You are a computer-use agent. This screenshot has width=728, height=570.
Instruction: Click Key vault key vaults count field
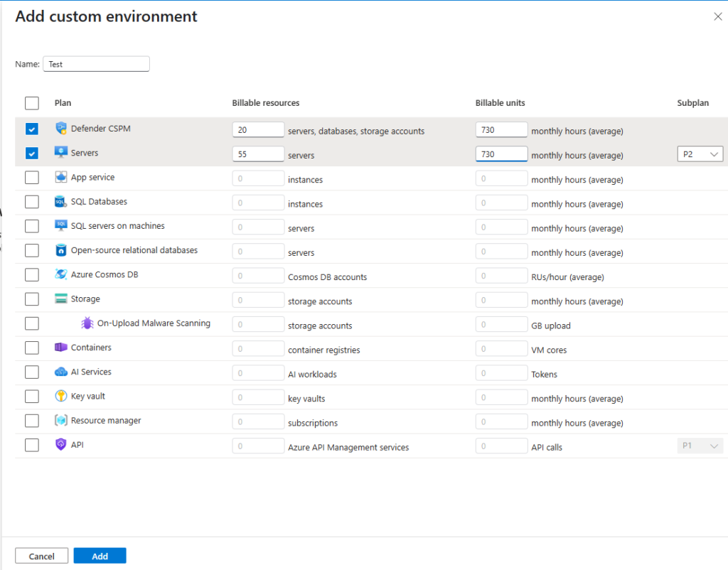coord(258,397)
